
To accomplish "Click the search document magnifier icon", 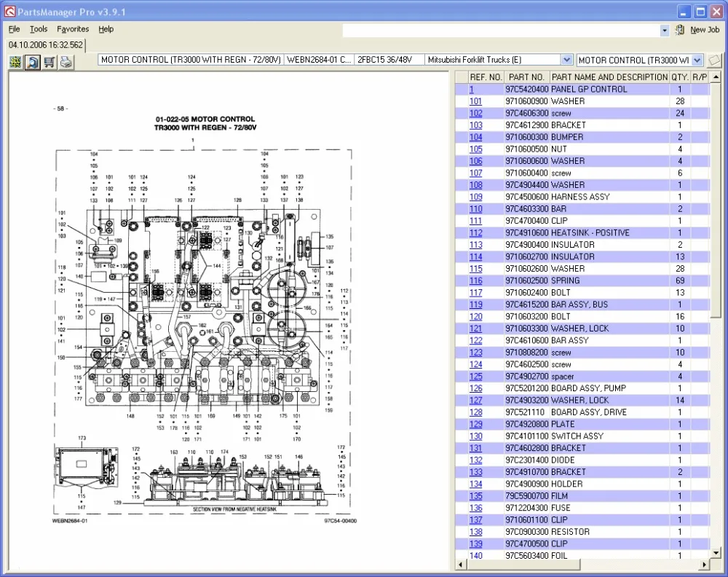I will coord(33,62).
